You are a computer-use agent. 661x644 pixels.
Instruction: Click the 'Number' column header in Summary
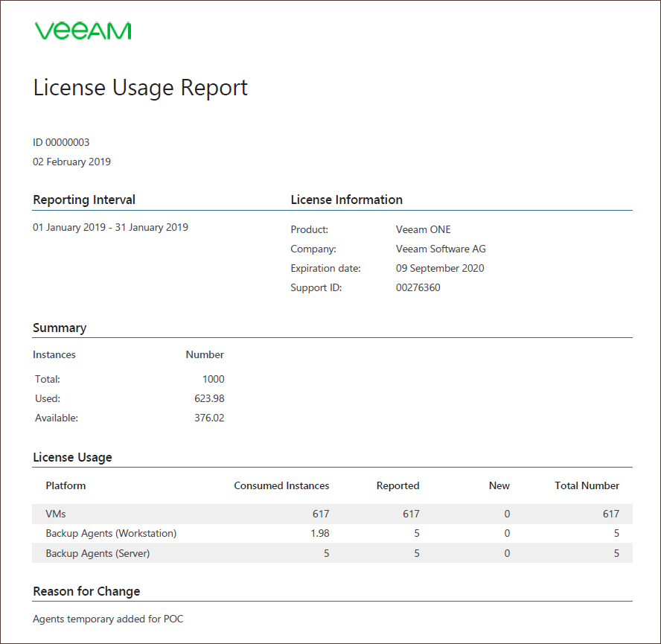point(205,354)
